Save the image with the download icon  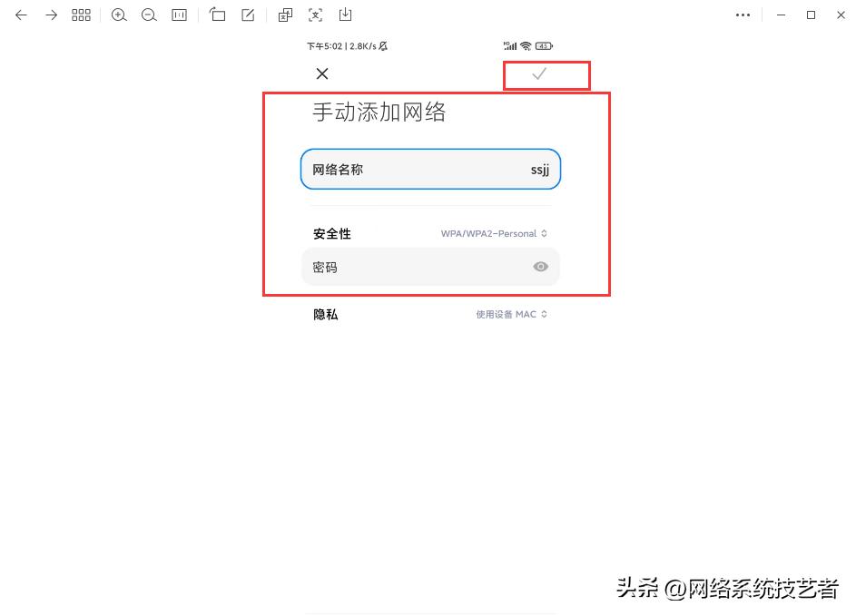pyautogui.click(x=346, y=15)
